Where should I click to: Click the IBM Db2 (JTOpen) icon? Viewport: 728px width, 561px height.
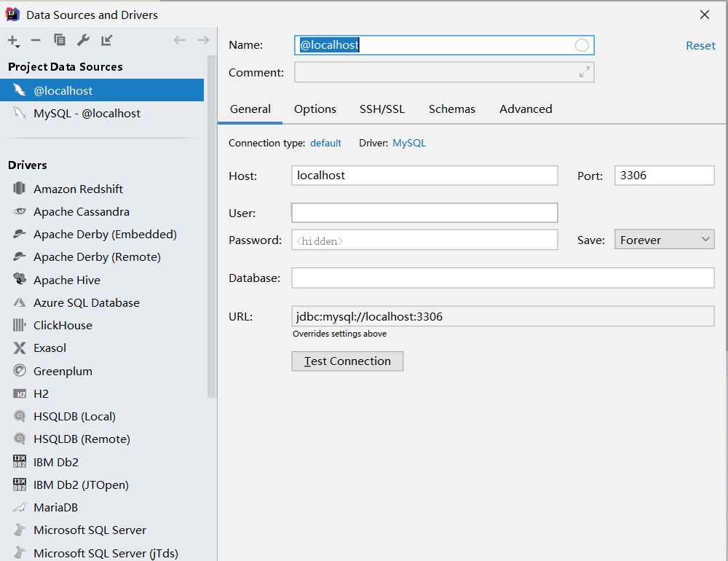tap(20, 484)
